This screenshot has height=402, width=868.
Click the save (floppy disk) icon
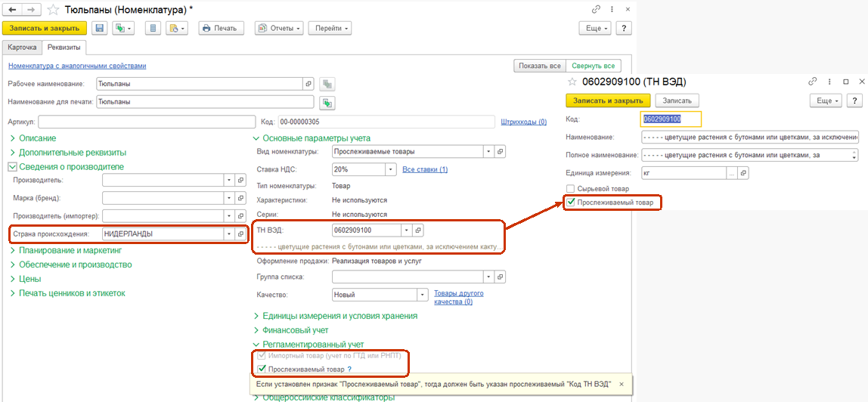[100, 28]
